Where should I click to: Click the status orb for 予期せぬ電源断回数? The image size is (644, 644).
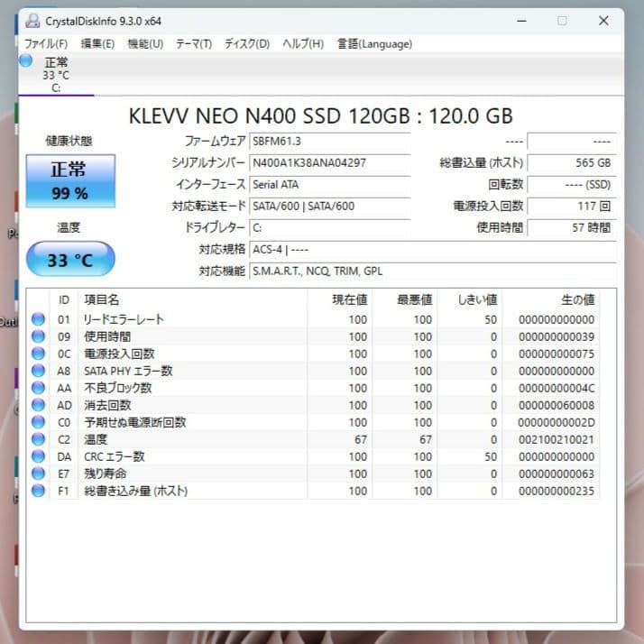[x=38, y=422]
